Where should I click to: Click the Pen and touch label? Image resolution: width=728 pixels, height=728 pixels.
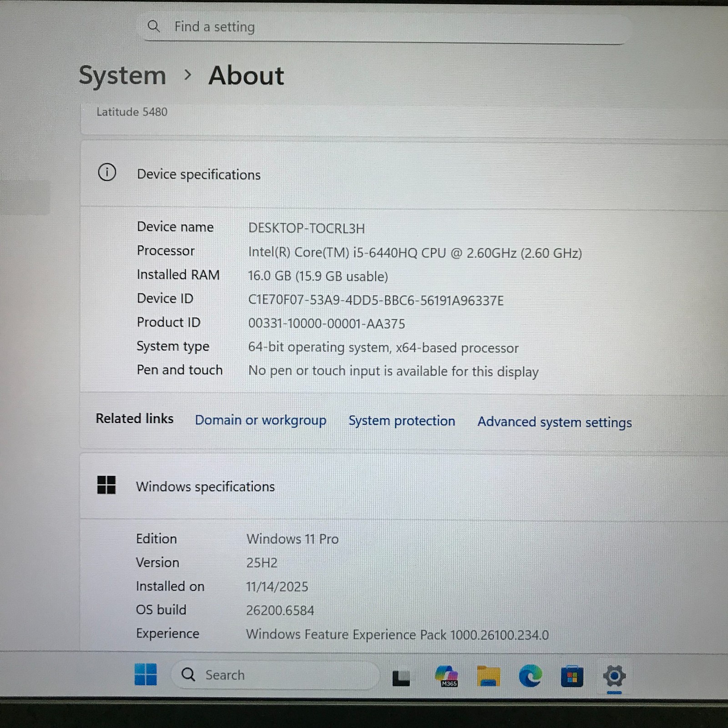[x=180, y=370]
